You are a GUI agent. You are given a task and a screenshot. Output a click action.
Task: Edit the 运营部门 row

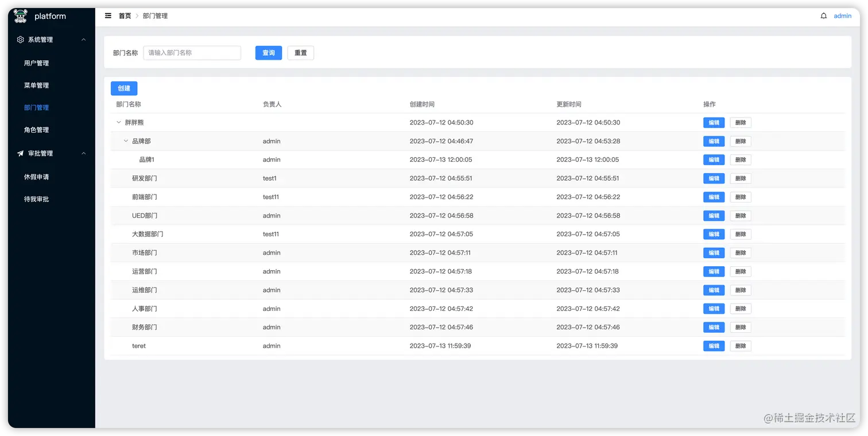[714, 271]
